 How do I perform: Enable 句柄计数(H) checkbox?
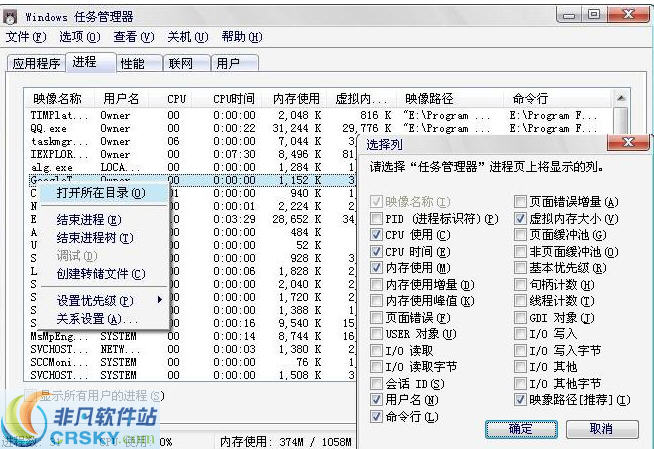coord(520,285)
